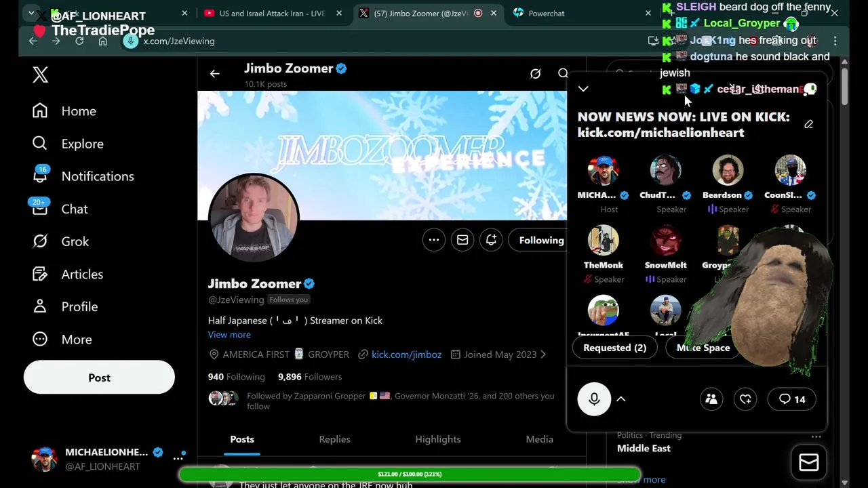Open account menu ellipsis for MICHAELIONHE...
This screenshot has width=868, height=488.
tap(178, 458)
